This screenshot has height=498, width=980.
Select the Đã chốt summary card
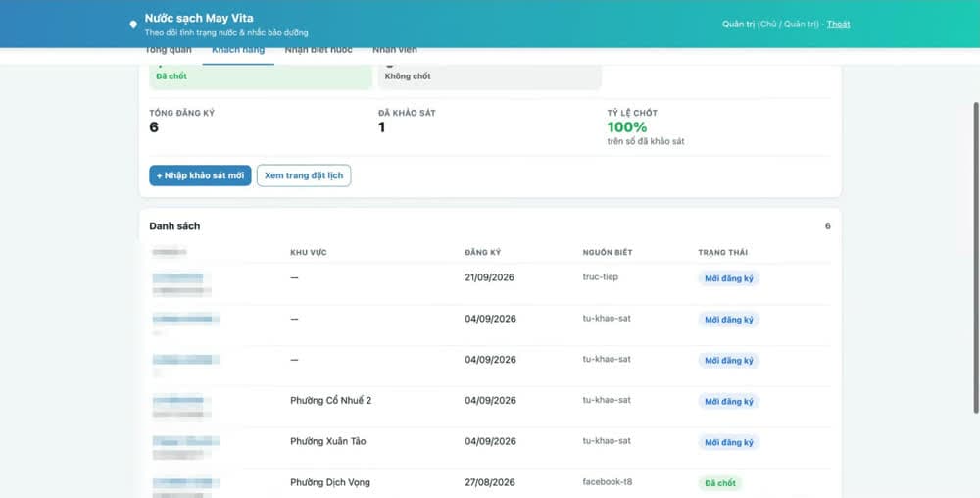pos(261,76)
